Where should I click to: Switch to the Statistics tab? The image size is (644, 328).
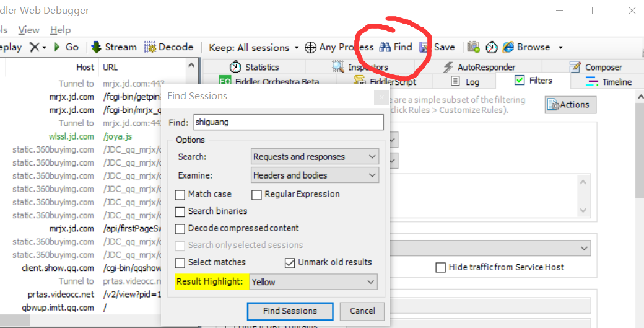tap(254, 67)
